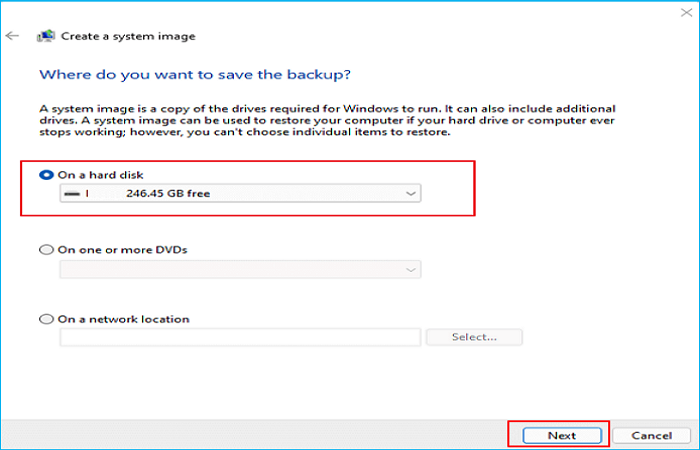Click the drive icon in the hard disk dropdown
This screenshot has width=700, height=450.
[72, 194]
